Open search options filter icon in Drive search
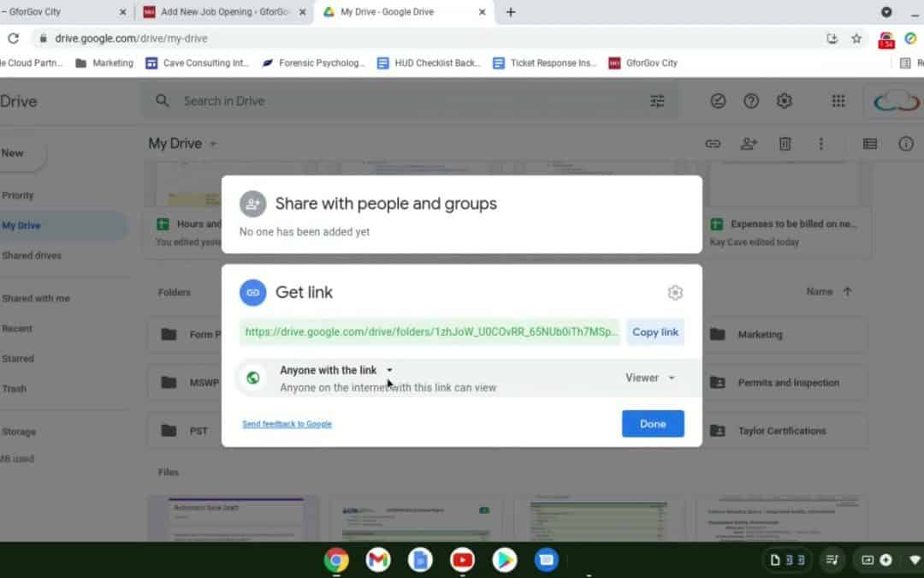Screen dimensions: 924x578 pyautogui.click(x=657, y=101)
